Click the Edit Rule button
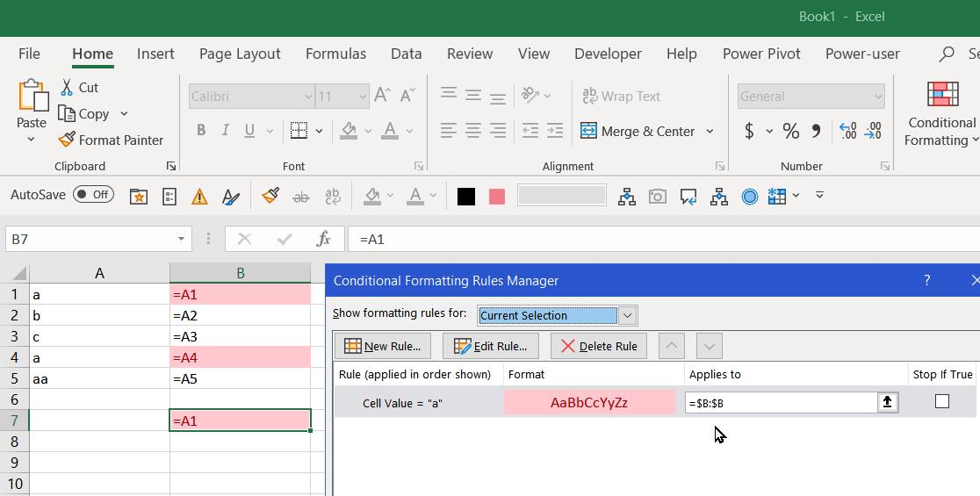Screen dimensions: 980x496 click(491, 346)
